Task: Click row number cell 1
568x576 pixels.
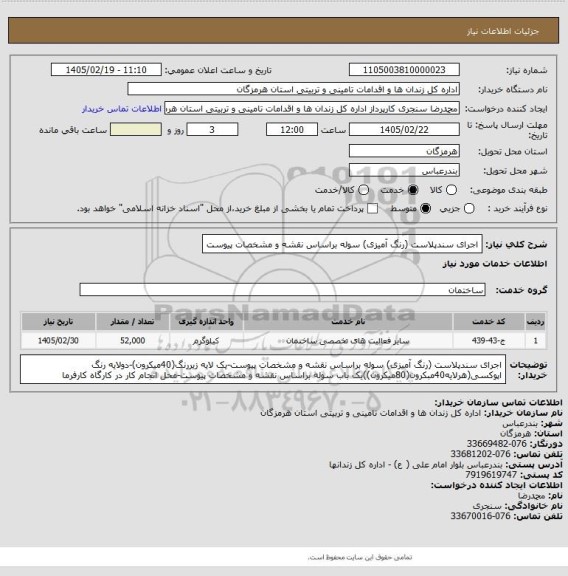Action: click(536, 341)
